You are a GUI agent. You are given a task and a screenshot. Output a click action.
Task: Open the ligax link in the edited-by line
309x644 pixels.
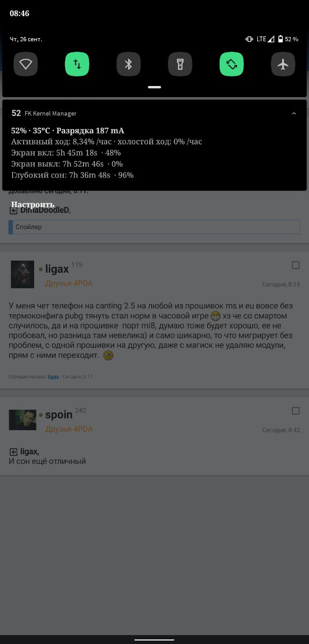53,376
